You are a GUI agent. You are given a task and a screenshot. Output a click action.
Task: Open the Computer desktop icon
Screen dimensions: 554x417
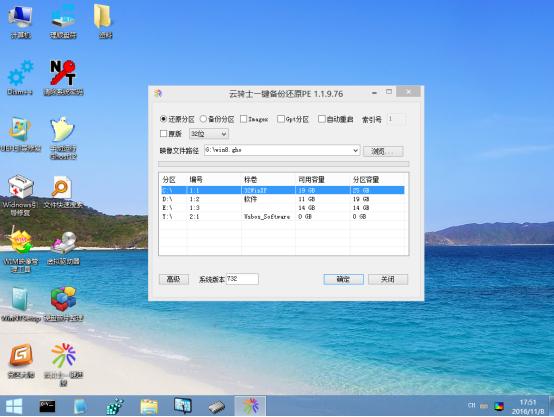[x=20, y=21]
